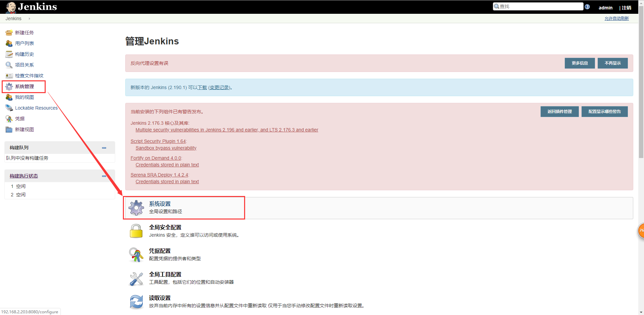This screenshot has width=644, height=315.
Task: Click the 构建执行状态 heading link
Action: coord(24,176)
